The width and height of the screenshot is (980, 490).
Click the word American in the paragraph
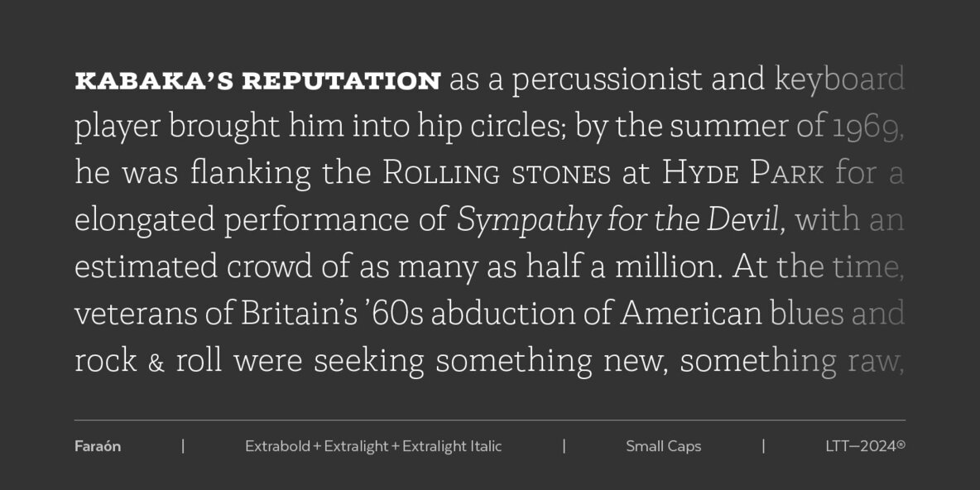pos(690,315)
